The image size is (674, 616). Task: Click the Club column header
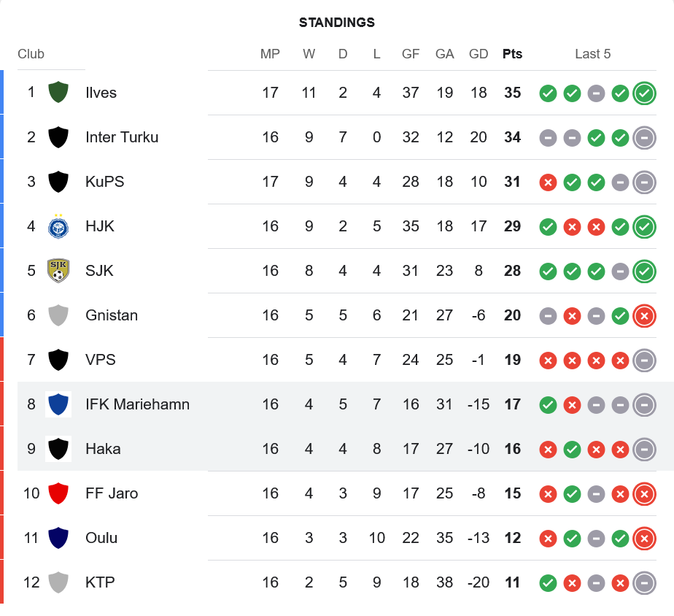[31, 54]
